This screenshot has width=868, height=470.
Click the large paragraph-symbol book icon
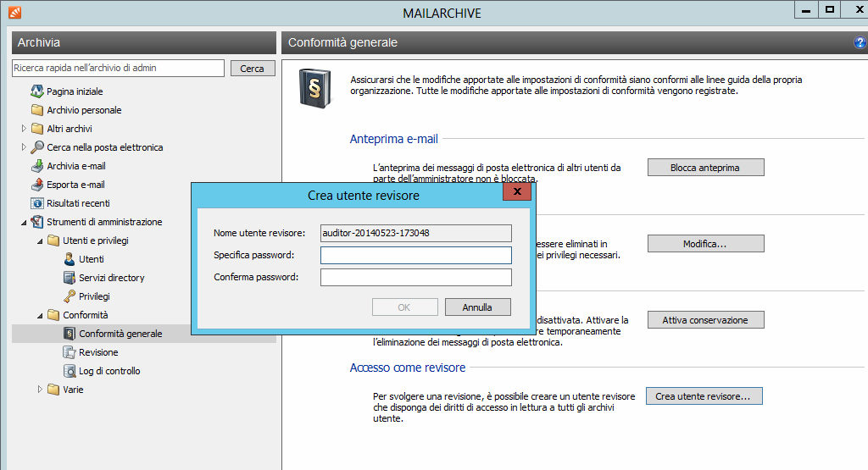(315, 88)
